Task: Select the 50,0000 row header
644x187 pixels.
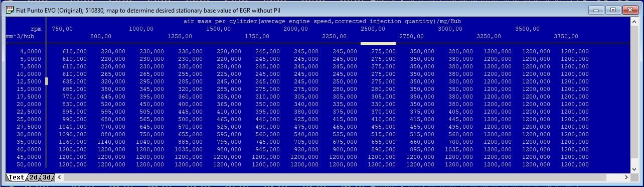Action: pyautogui.click(x=29, y=164)
